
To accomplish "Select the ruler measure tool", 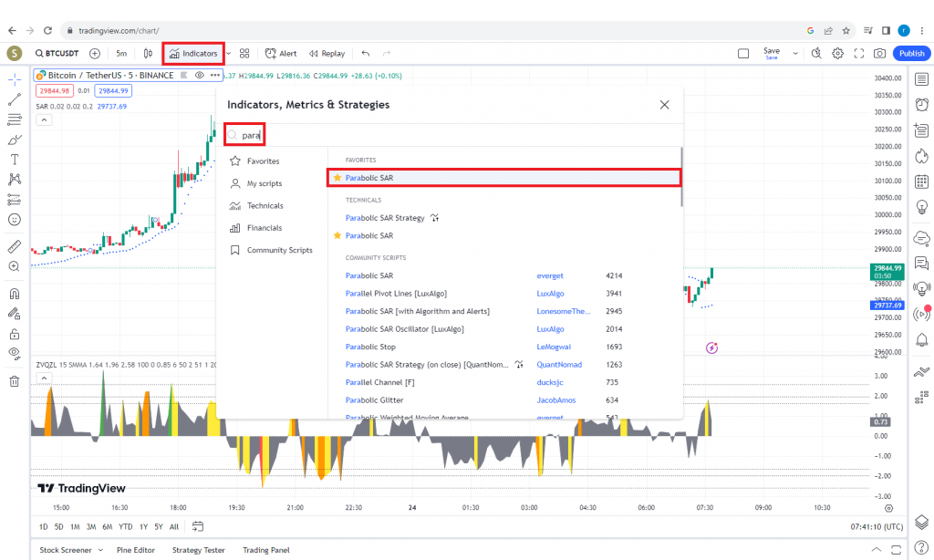I will pos(15,246).
